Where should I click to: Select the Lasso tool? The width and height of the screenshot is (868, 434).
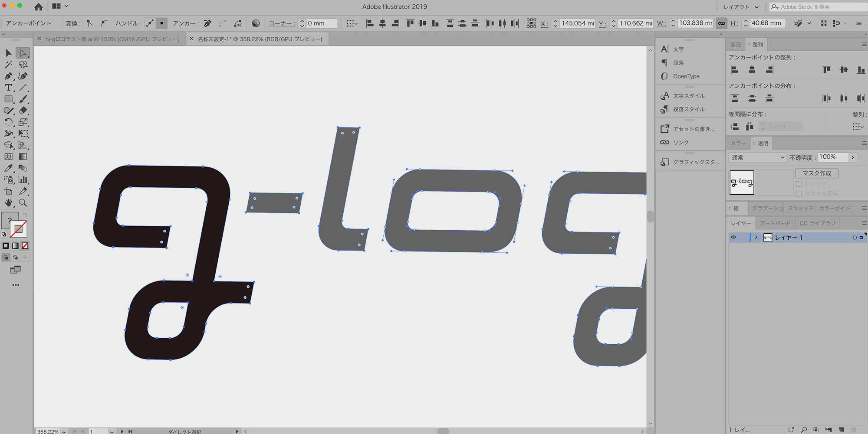click(23, 65)
